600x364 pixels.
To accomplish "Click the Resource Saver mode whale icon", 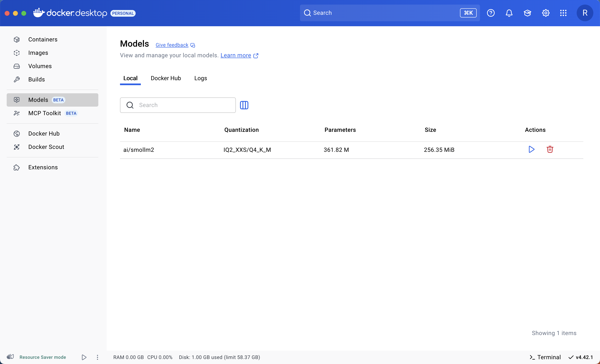I will 10,357.
